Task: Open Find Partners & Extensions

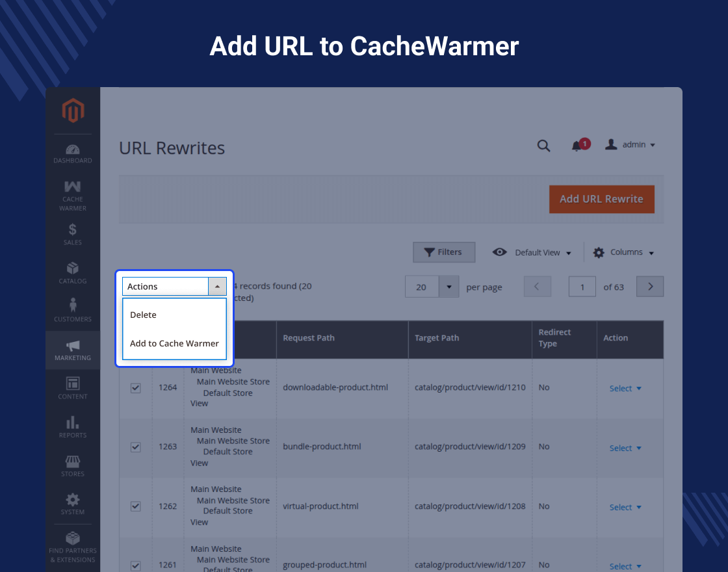Action: coord(73,547)
